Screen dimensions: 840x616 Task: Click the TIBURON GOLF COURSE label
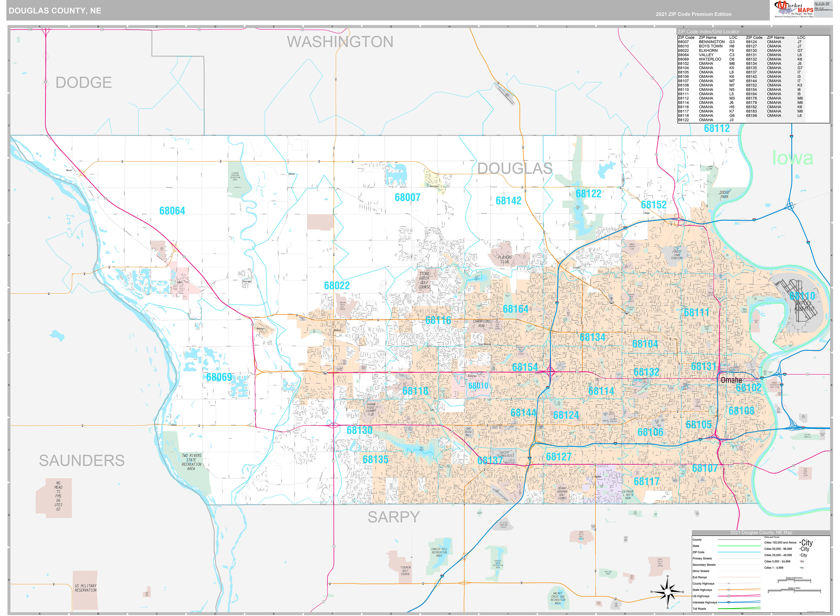pyautogui.click(x=405, y=571)
